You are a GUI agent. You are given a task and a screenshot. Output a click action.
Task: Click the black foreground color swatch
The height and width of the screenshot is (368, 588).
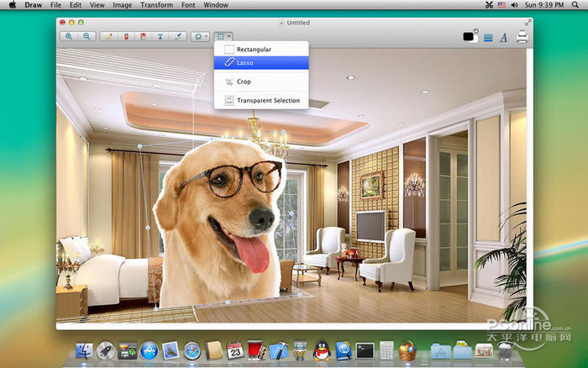coord(468,36)
